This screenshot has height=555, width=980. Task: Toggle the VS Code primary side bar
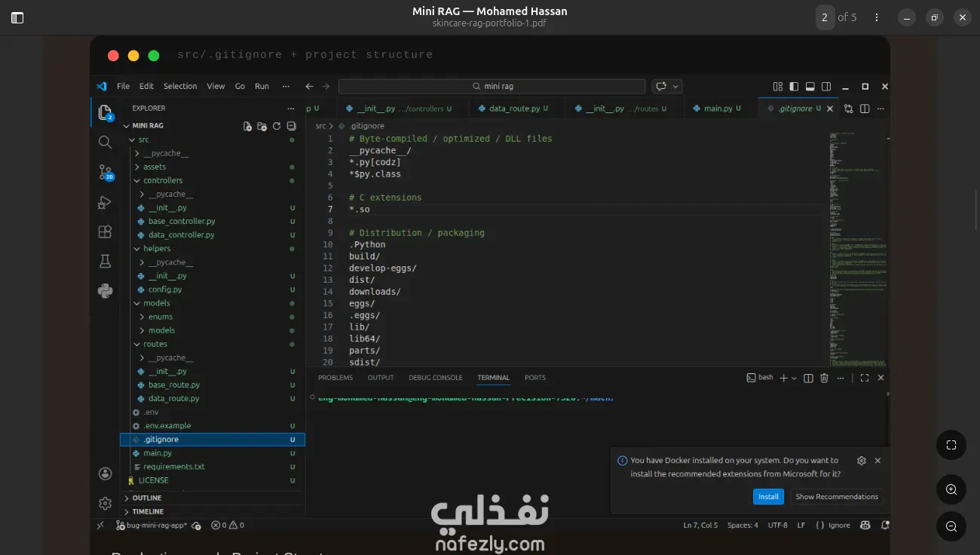point(794,86)
